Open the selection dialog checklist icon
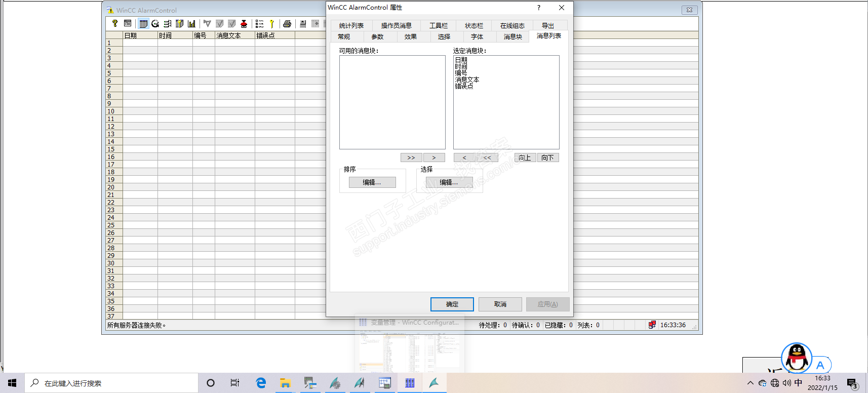 coord(259,23)
